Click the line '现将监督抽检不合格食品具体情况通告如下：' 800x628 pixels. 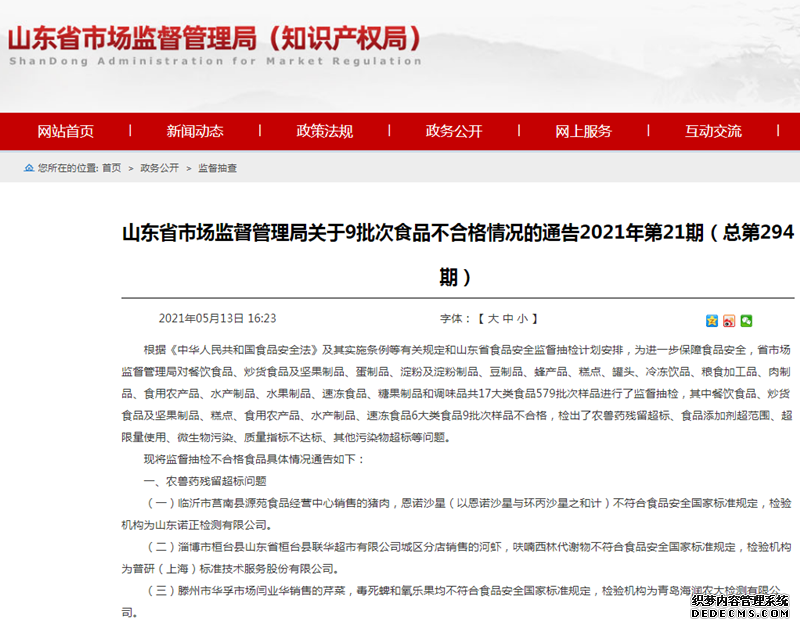(254, 459)
